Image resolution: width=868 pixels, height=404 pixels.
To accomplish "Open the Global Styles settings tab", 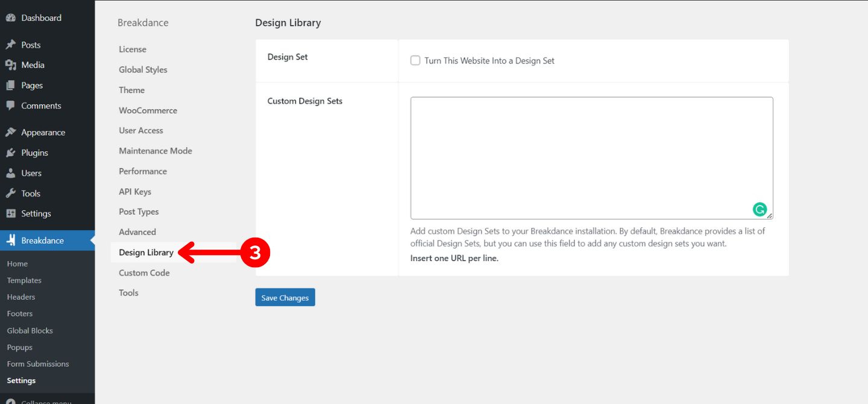I will 143,70.
